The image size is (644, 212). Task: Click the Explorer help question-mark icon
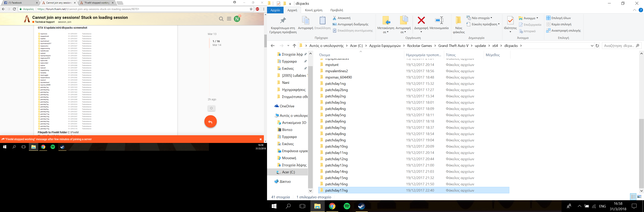tap(641, 10)
